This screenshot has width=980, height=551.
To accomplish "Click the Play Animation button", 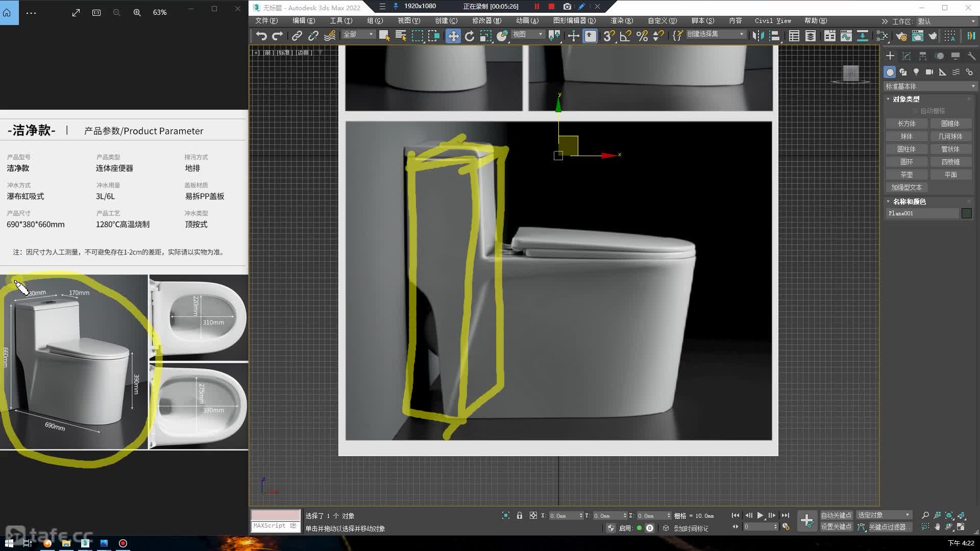I will tap(760, 515).
